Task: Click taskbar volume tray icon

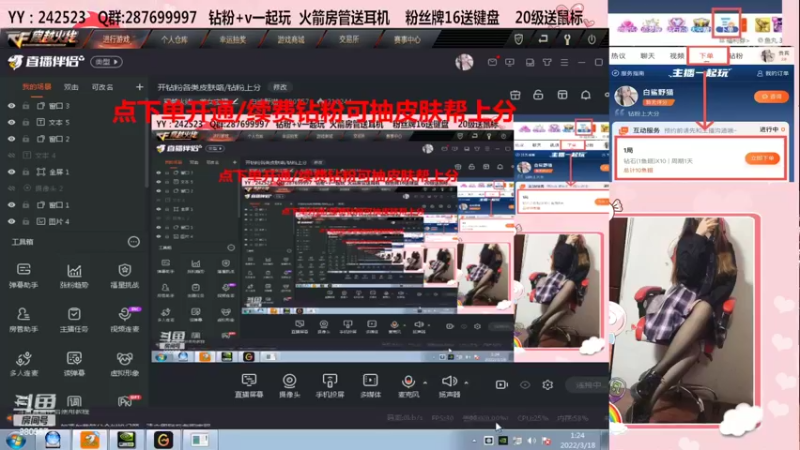Action: coord(532,440)
